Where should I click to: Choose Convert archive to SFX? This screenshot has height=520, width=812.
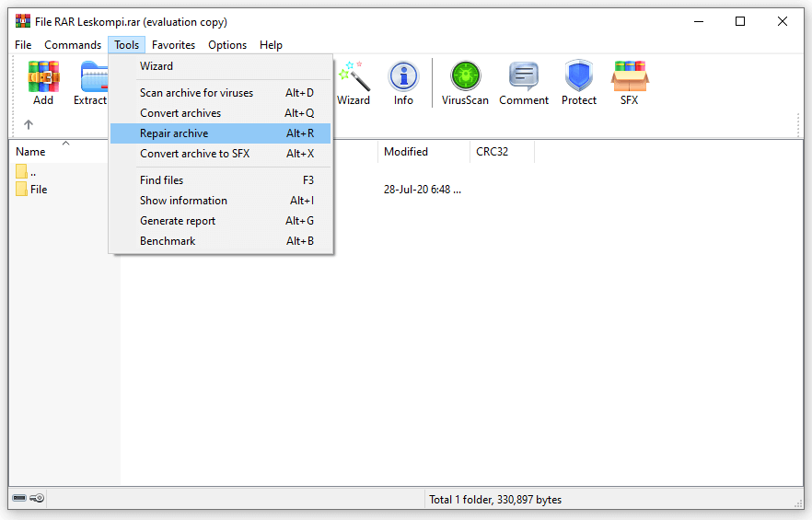pyautogui.click(x=221, y=154)
